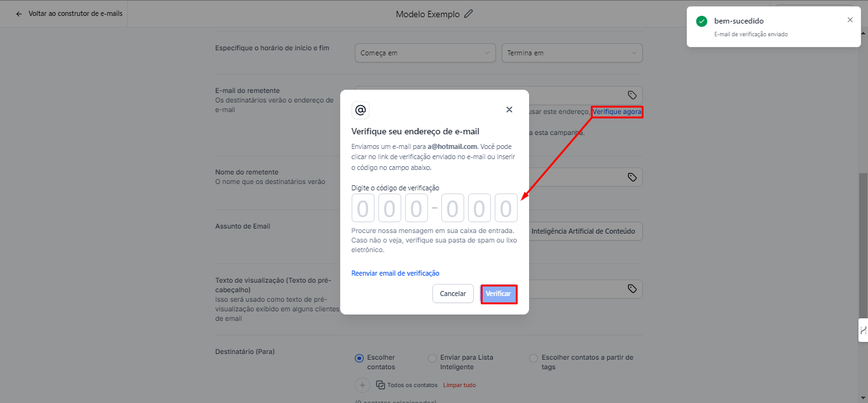Click the Cancelar button

coord(453,293)
